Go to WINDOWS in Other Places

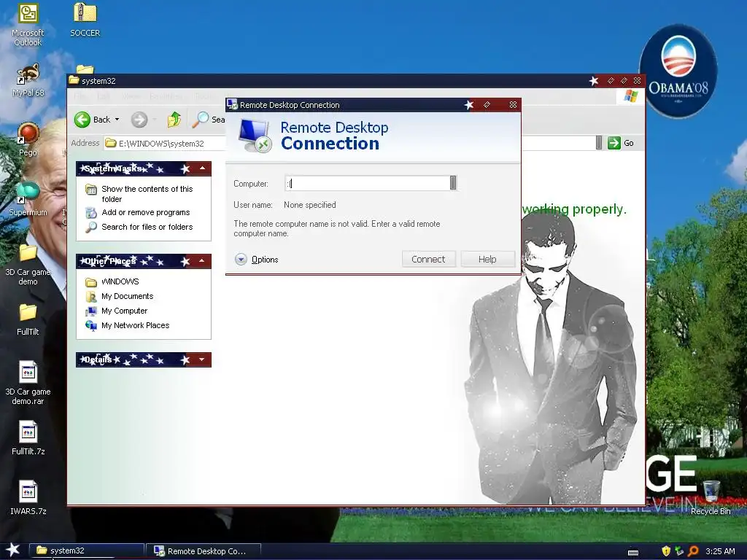pos(120,281)
